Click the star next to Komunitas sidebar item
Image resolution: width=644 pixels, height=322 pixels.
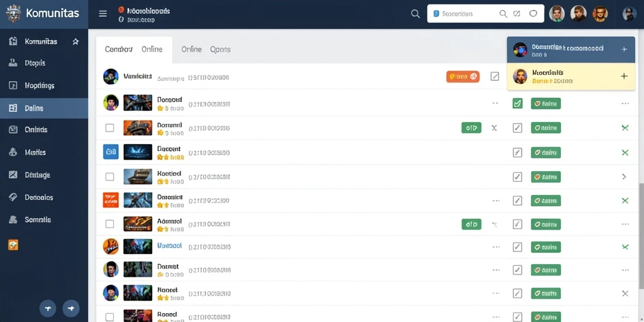point(75,42)
